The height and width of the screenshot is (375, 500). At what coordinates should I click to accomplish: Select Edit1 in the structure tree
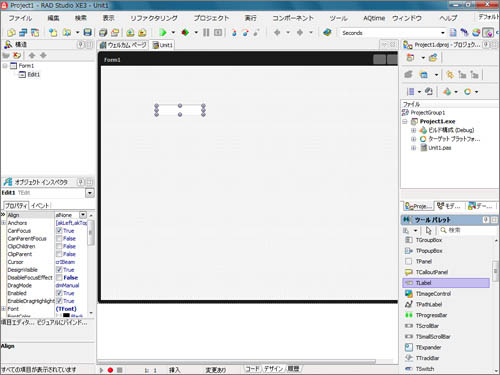tap(33, 75)
